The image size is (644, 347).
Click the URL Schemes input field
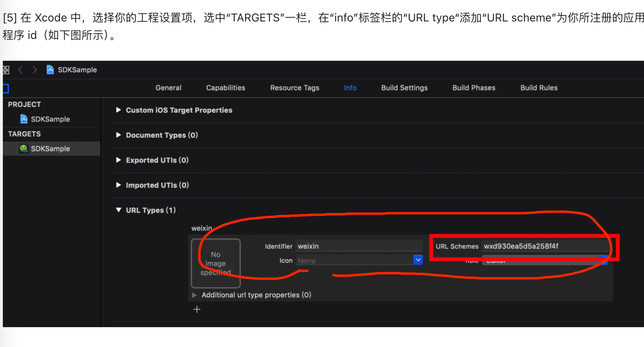[x=545, y=246]
